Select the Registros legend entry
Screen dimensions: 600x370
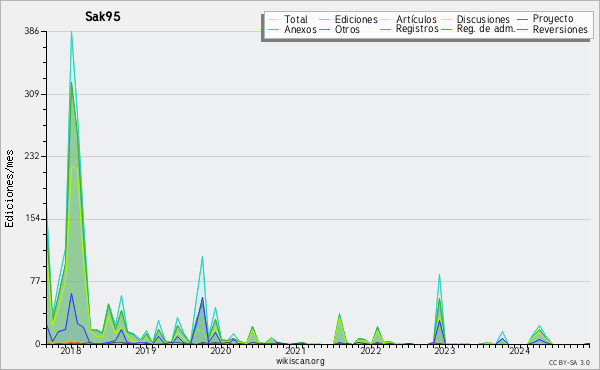[417, 29]
